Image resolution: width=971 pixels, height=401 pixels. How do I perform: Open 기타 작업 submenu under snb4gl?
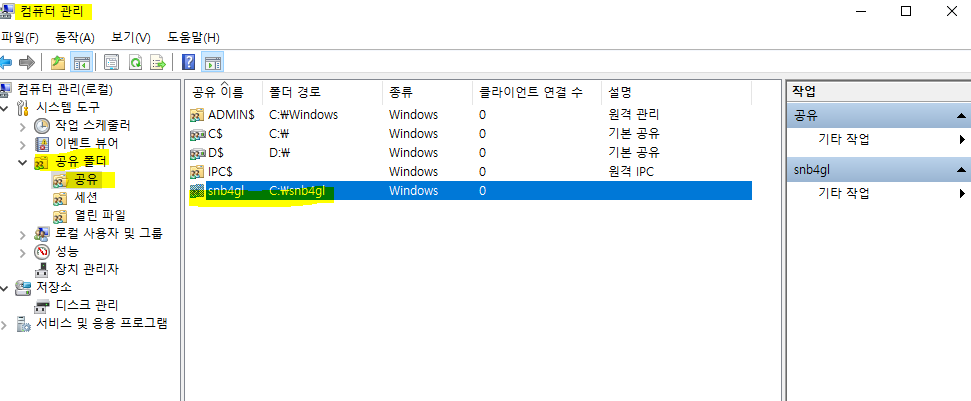click(843, 194)
